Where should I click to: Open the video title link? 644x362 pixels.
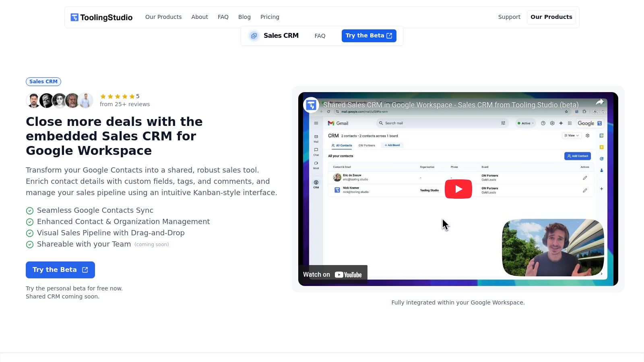[451, 105]
